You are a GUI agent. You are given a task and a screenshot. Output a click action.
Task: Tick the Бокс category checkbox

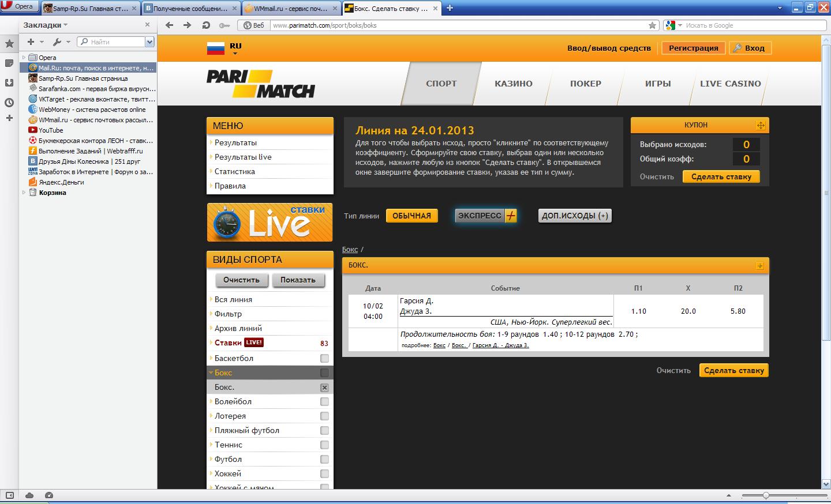(324, 373)
